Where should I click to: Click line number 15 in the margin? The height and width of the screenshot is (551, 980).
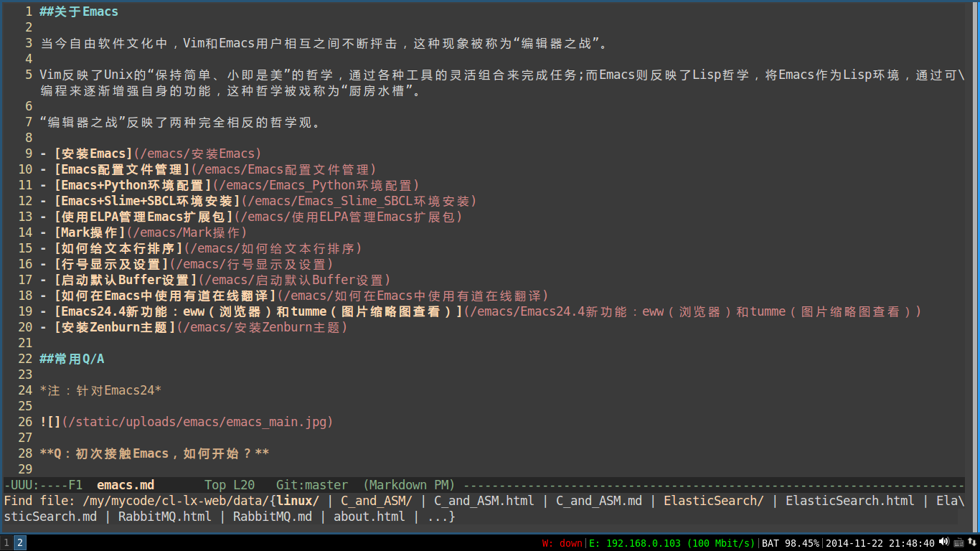click(25, 248)
